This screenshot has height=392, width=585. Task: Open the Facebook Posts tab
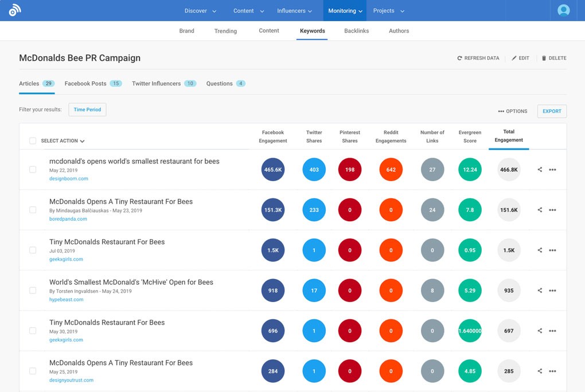point(93,84)
